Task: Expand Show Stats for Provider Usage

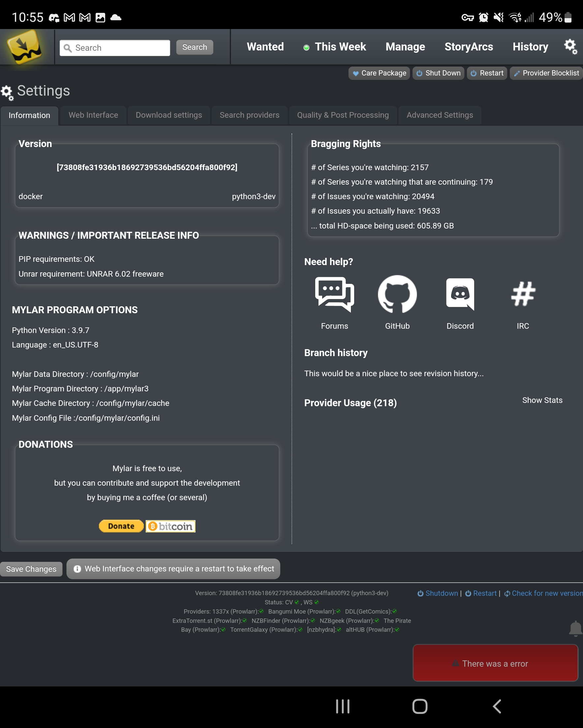Action: 542,400
